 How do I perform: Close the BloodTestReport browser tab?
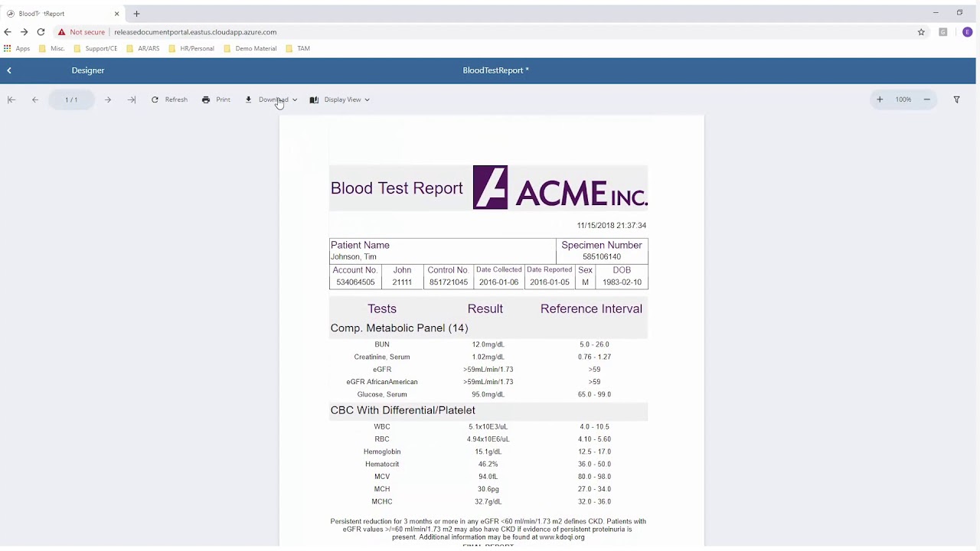tap(116, 14)
